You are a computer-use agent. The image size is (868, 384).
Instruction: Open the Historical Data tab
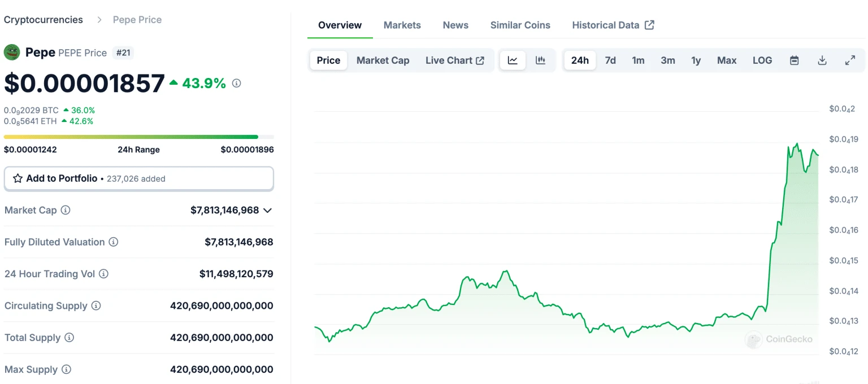coord(613,25)
